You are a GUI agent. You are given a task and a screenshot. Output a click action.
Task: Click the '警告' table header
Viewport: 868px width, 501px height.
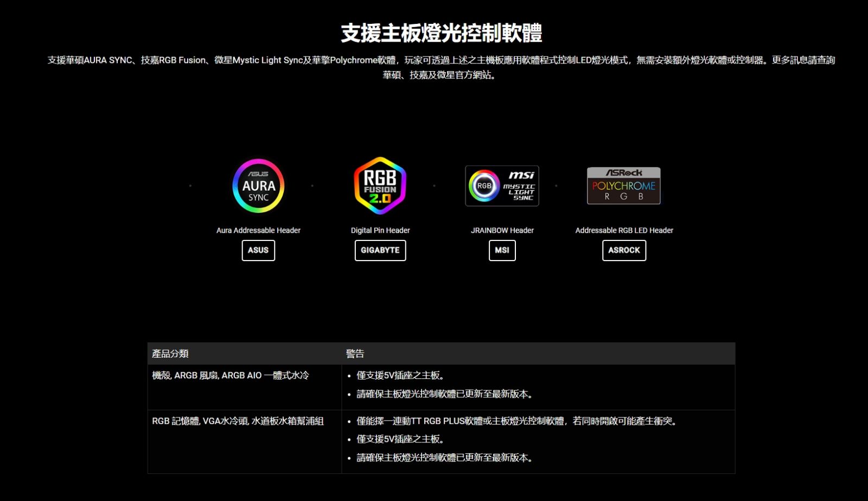[x=538, y=353]
